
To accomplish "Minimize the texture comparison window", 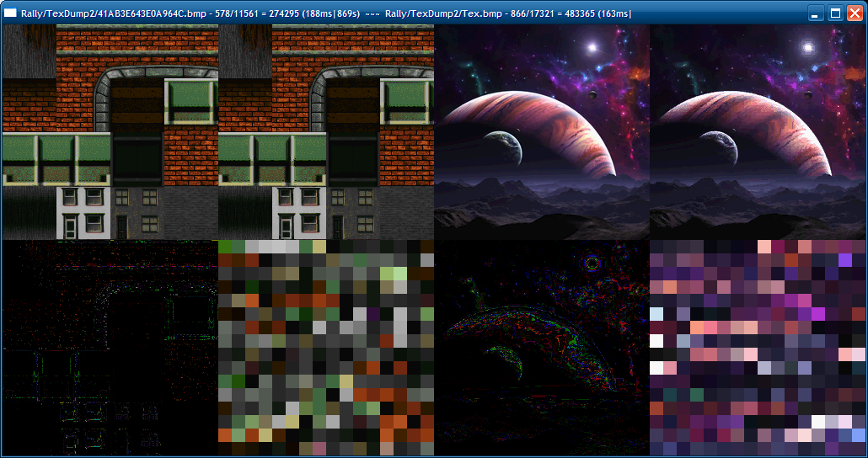I will tap(814, 13).
